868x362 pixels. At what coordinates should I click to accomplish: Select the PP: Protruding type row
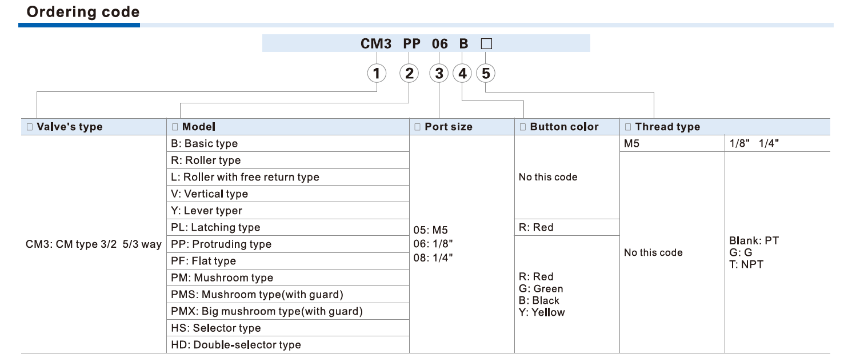pos(221,244)
